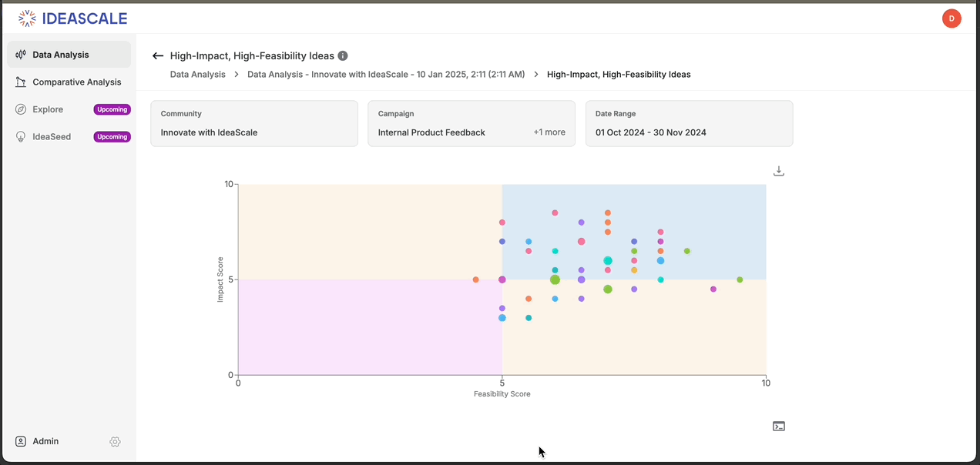980x465 pixels.
Task: Click the Comparative Analysis sidebar icon
Action: point(21,82)
